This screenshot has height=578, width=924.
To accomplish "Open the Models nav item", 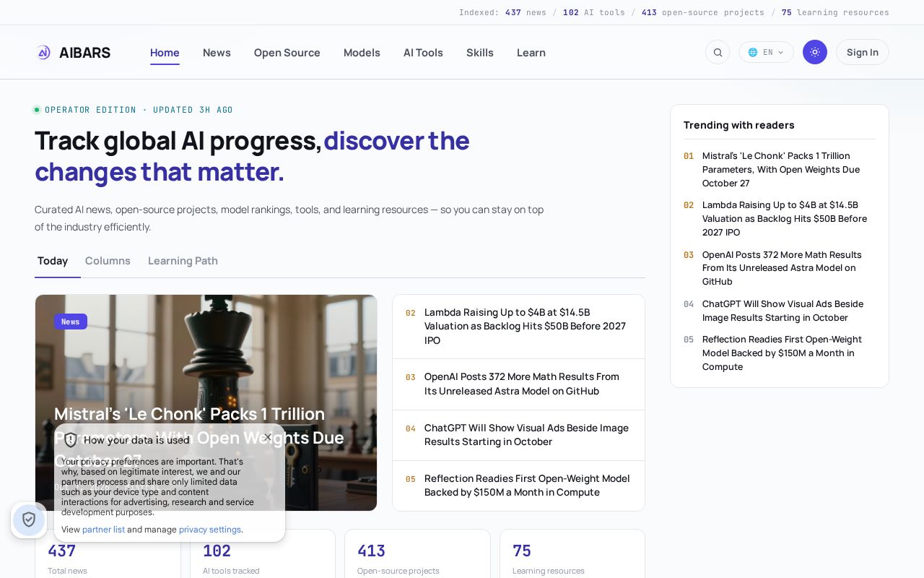I will [362, 53].
